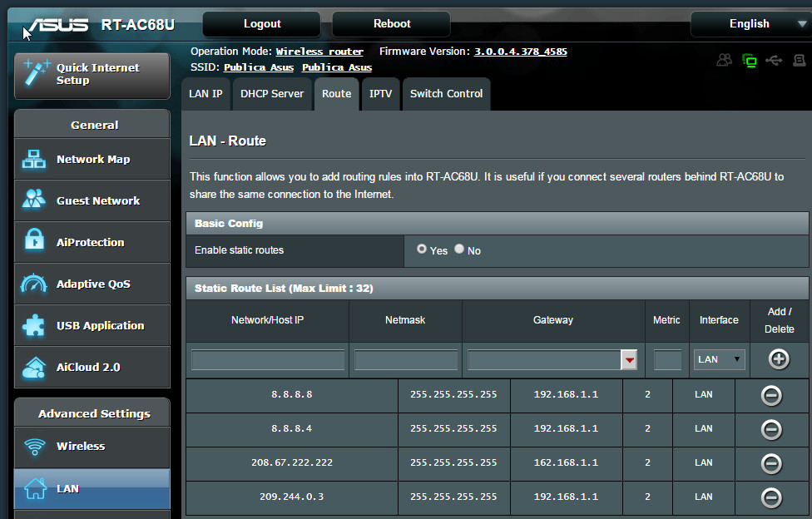Click the Logout button
This screenshot has width=812, height=519.
pyautogui.click(x=262, y=24)
